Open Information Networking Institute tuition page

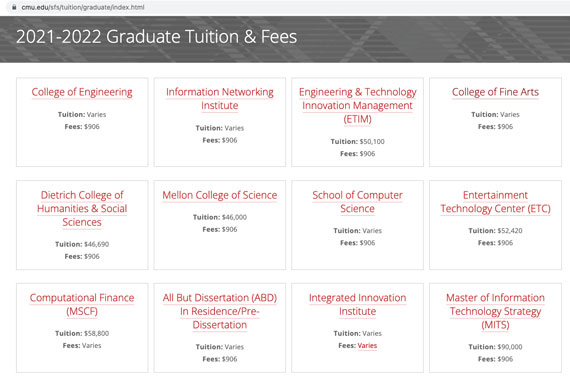pos(220,98)
